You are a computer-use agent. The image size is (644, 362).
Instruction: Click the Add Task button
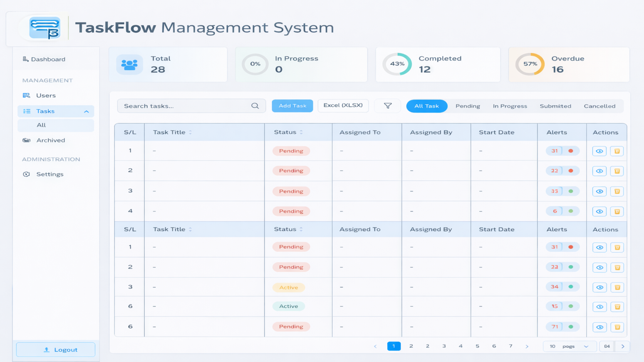(x=292, y=106)
